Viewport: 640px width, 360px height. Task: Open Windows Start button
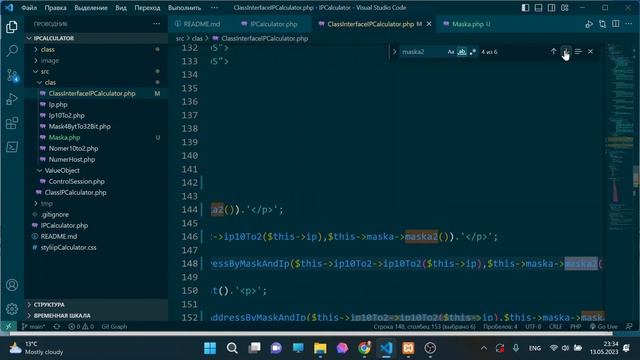[210, 348]
